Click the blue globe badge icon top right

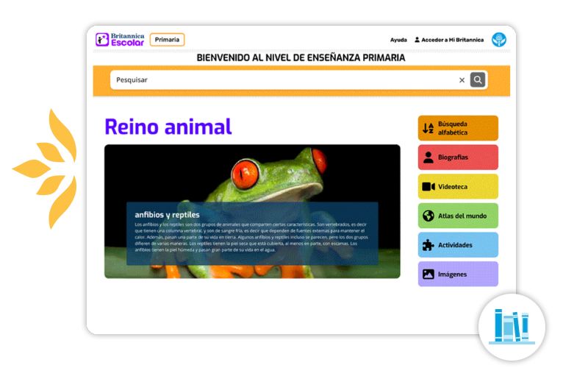coord(499,40)
